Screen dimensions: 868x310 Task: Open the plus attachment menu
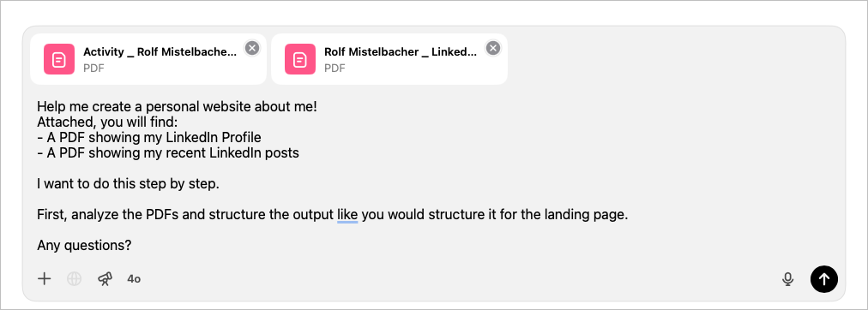point(45,278)
